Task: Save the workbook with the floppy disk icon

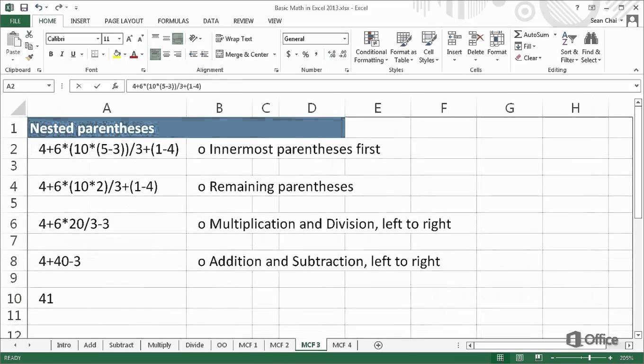Action: (x=24, y=8)
